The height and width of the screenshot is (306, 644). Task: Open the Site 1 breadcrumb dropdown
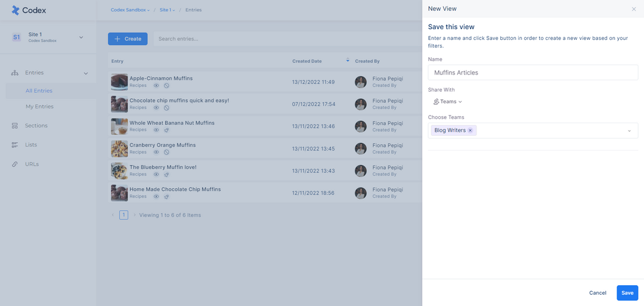pos(167,10)
